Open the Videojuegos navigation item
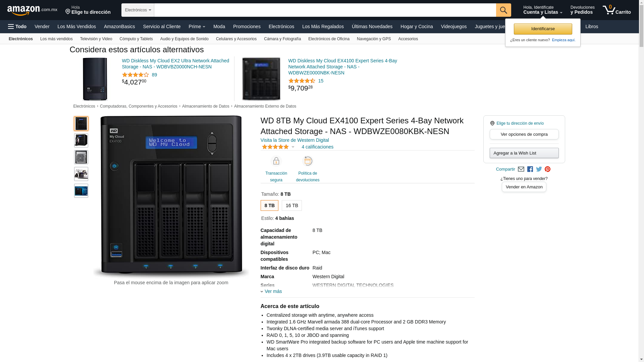The width and height of the screenshot is (644, 362). (453, 26)
